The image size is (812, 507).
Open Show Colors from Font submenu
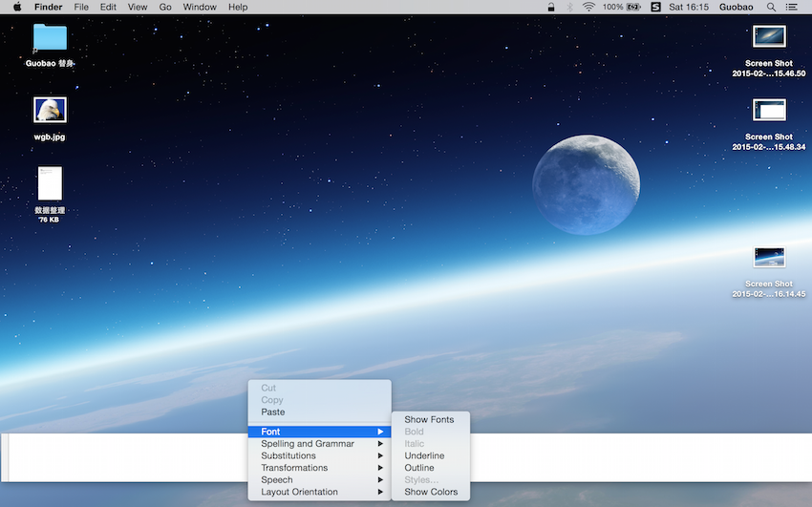430,492
